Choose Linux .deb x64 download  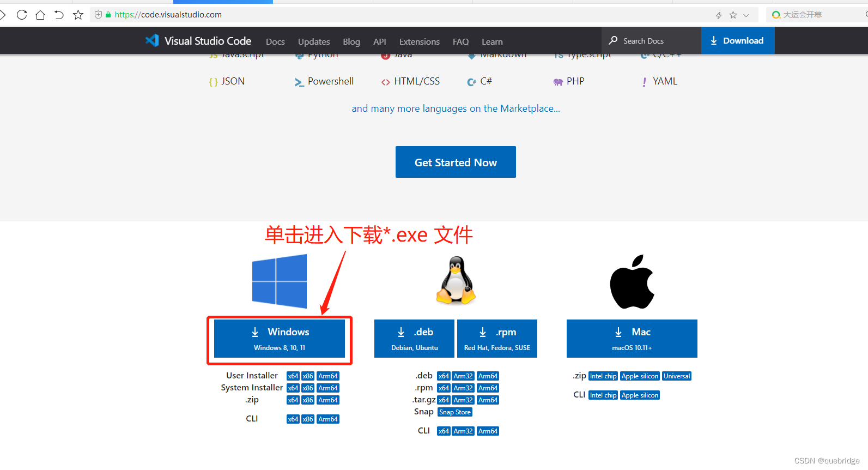click(444, 376)
